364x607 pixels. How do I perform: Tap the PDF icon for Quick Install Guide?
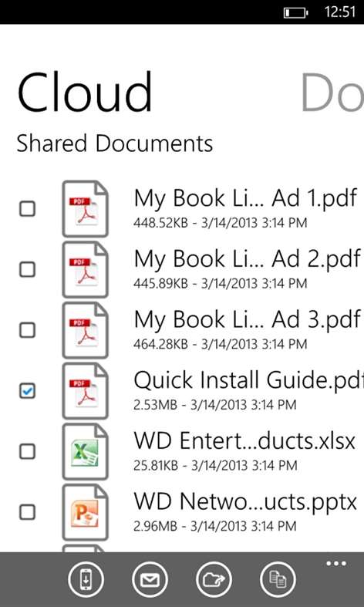pyautogui.click(x=85, y=391)
